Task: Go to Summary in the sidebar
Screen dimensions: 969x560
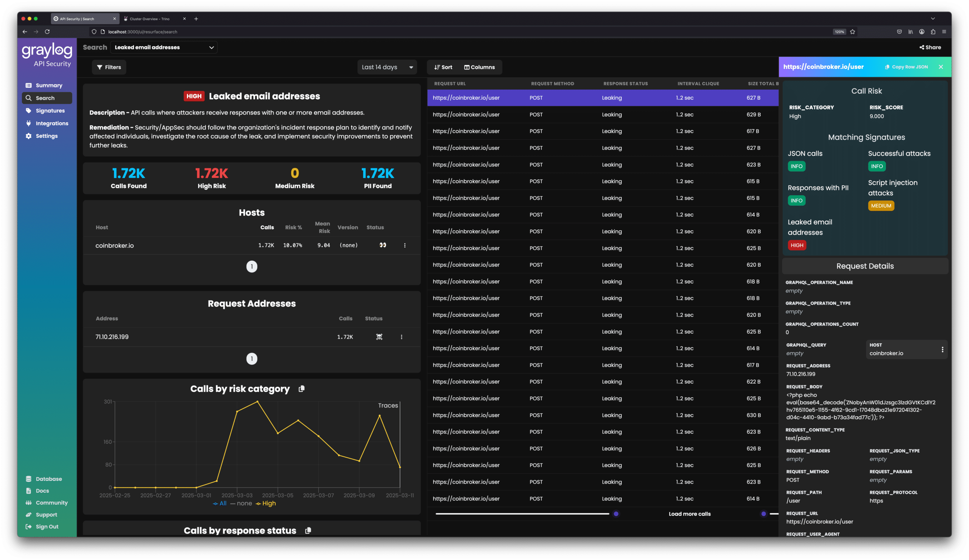Action: click(49, 86)
